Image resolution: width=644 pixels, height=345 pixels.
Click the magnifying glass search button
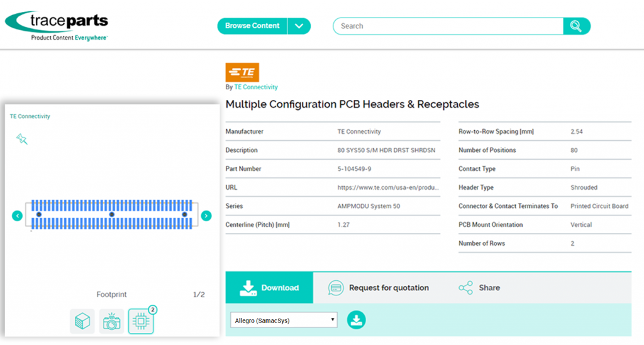pyautogui.click(x=576, y=26)
